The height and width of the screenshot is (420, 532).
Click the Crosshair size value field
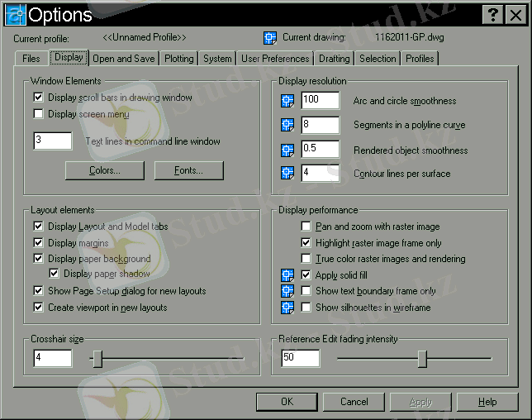(x=53, y=358)
